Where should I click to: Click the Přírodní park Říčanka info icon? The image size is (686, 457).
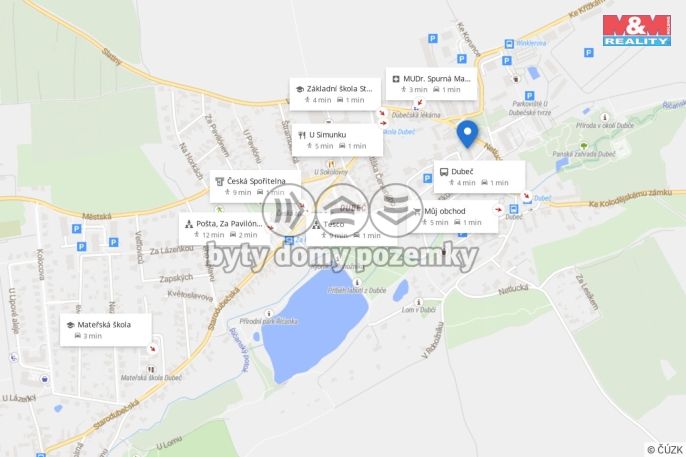pyautogui.click(x=269, y=314)
